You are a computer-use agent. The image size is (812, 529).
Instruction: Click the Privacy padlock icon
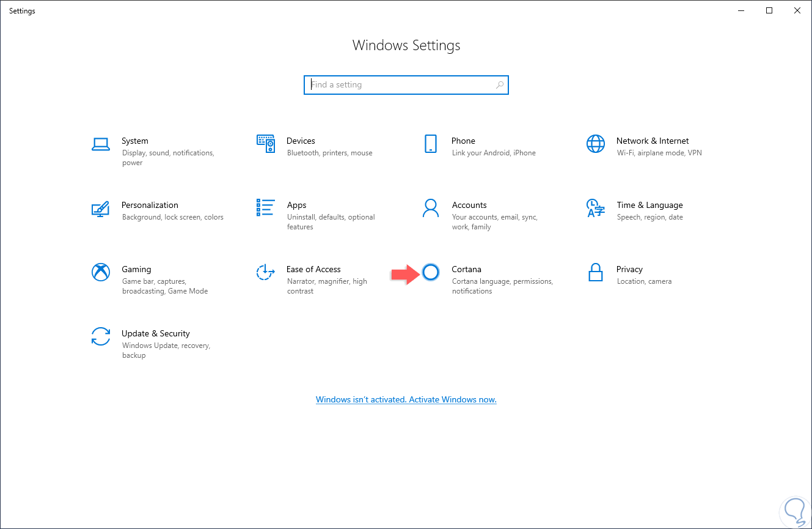click(x=595, y=272)
